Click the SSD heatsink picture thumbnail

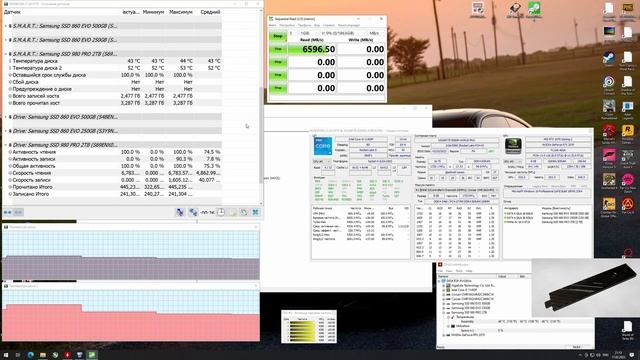[x=586, y=288]
